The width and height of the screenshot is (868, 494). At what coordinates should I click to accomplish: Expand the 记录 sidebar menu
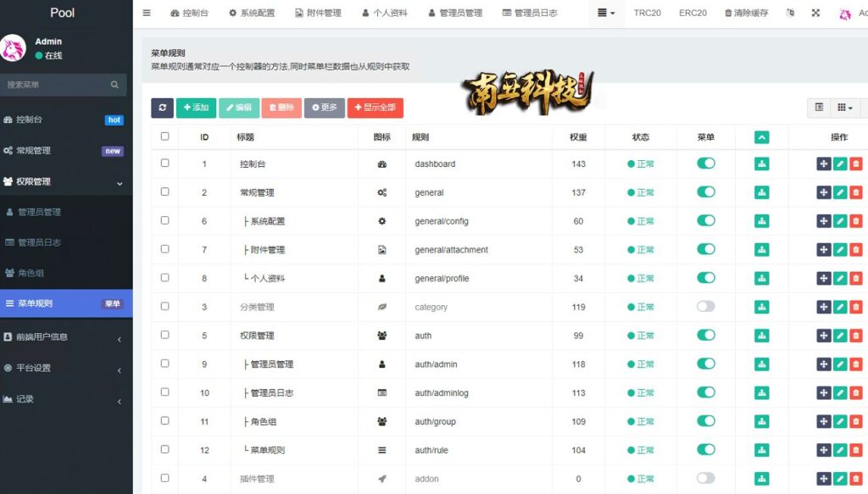[66, 399]
